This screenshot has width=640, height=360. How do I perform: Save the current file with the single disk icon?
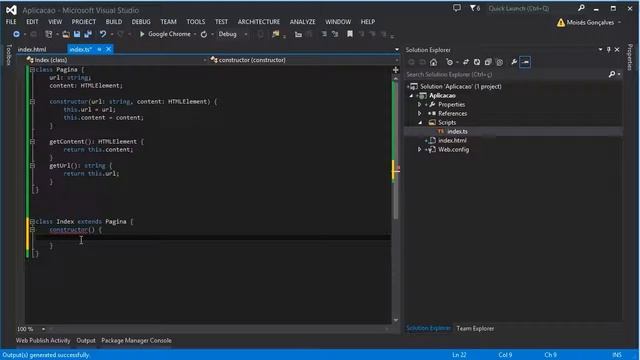tap(77, 34)
